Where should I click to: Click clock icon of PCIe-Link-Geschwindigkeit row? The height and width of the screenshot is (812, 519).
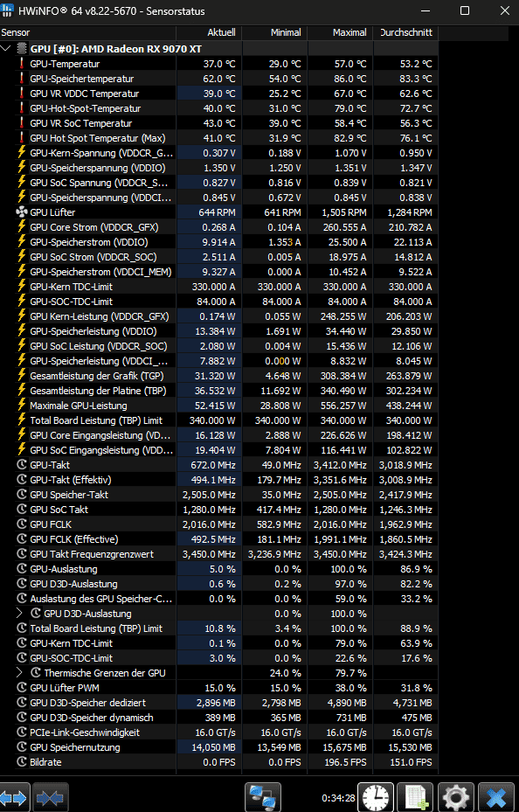click(x=22, y=732)
